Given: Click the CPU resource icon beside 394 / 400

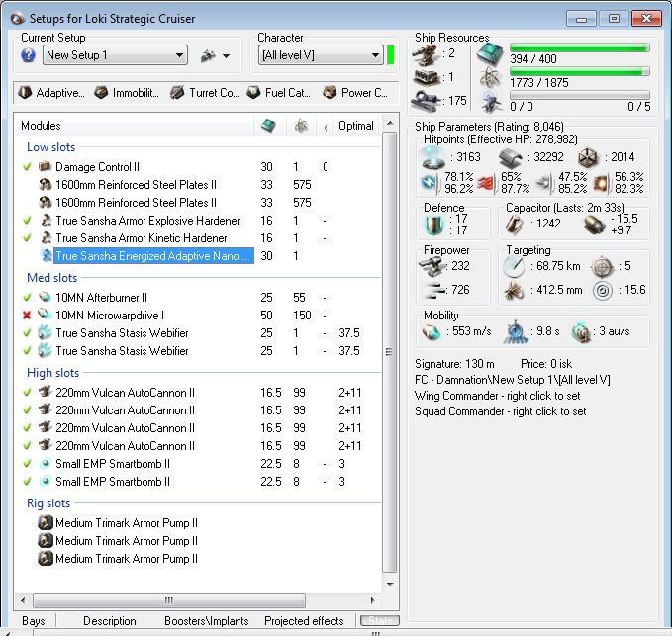Looking at the screenshot, I should point(490,54).
